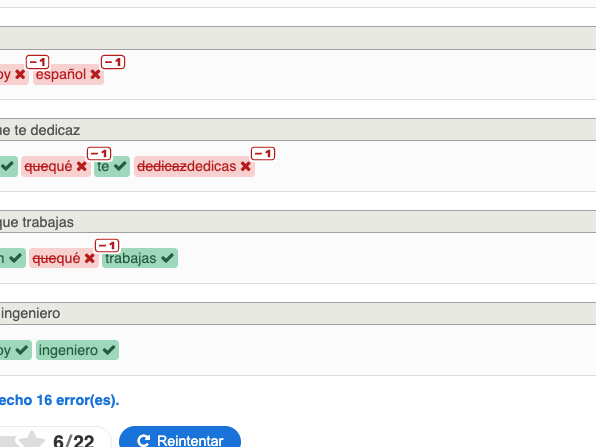This screenshot has width=596, height=447.
Task: Click the green check next to ingeniero
Action: click(109, 350)
